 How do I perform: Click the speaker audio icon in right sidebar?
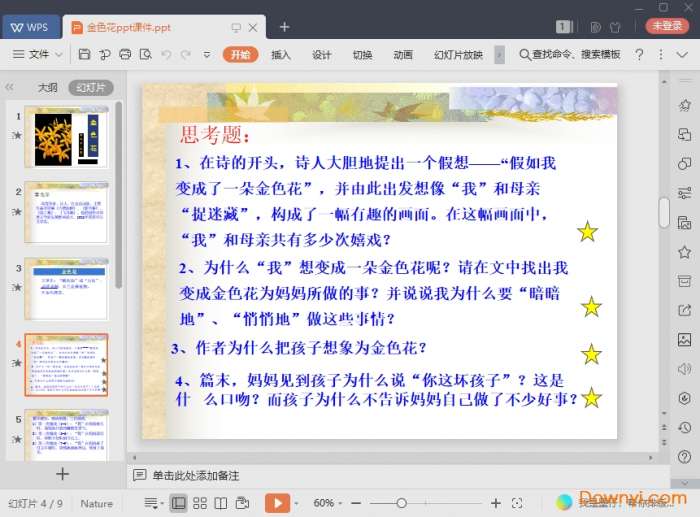click(x=684, y=369)
